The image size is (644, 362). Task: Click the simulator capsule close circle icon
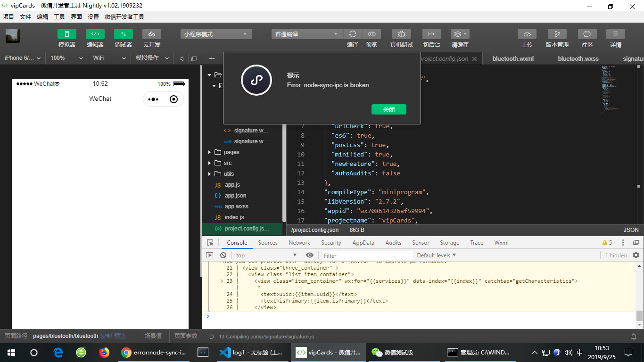pos(173,99)
